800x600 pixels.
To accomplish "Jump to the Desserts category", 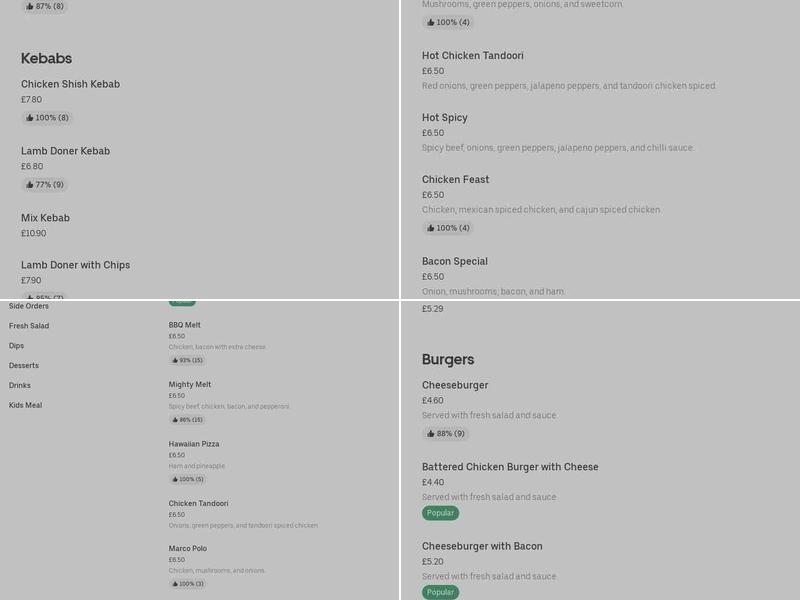I will [x=24, y=366].
